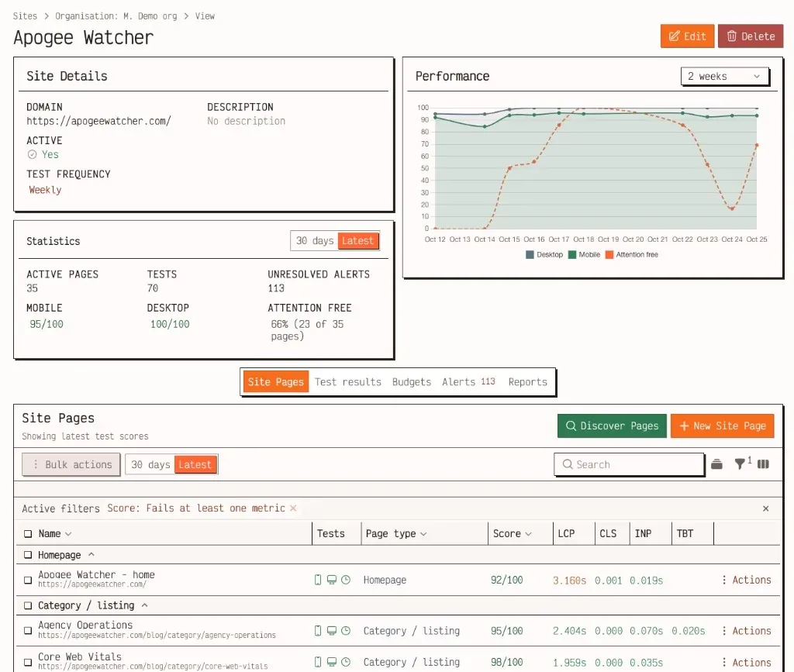Toggle the Mobile legend swatch in the chart
The image size is (794, 672).
coord(572,254)
